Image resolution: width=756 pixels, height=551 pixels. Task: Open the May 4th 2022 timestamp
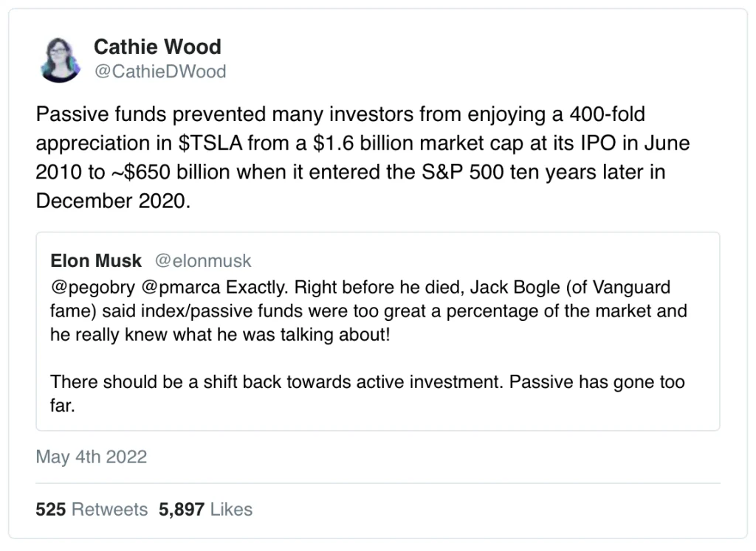(x=92, y=457)
